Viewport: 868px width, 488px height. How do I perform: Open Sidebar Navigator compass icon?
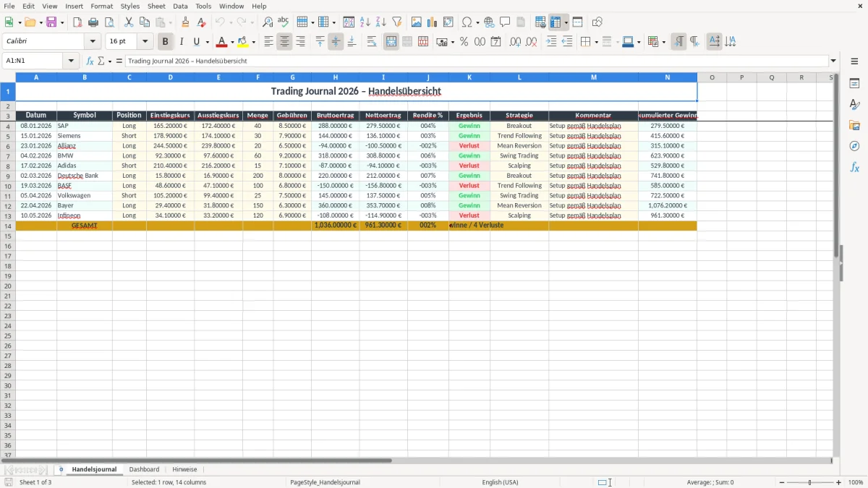click(854, 146)
